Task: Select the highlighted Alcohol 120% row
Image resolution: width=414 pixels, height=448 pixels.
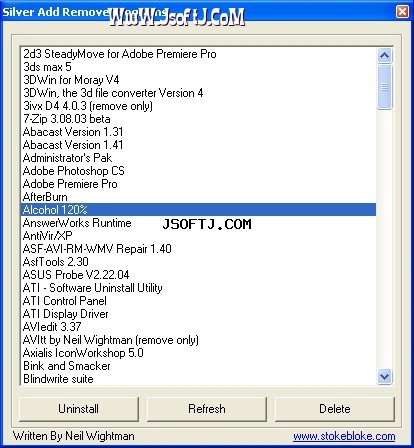Action: [x=198, y=210]
